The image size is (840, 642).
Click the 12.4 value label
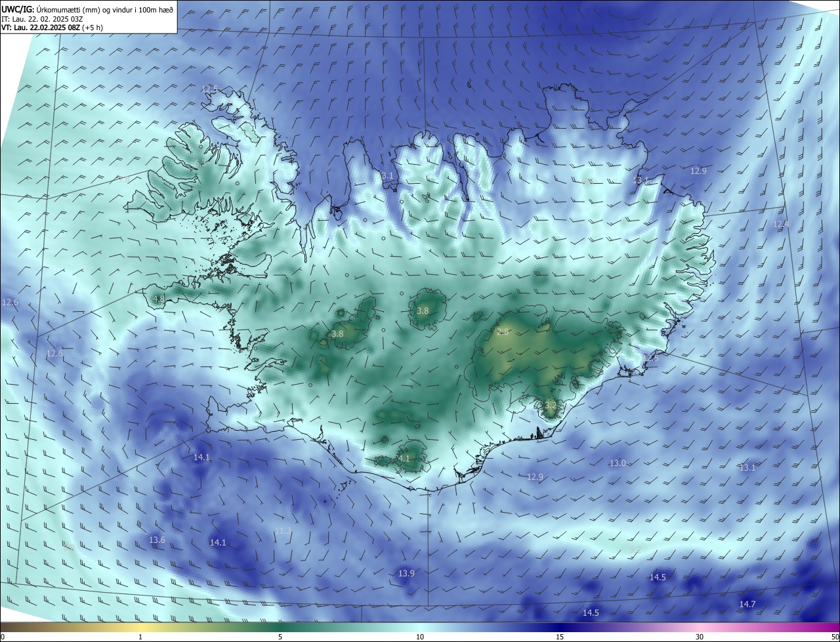pos(781,224)
